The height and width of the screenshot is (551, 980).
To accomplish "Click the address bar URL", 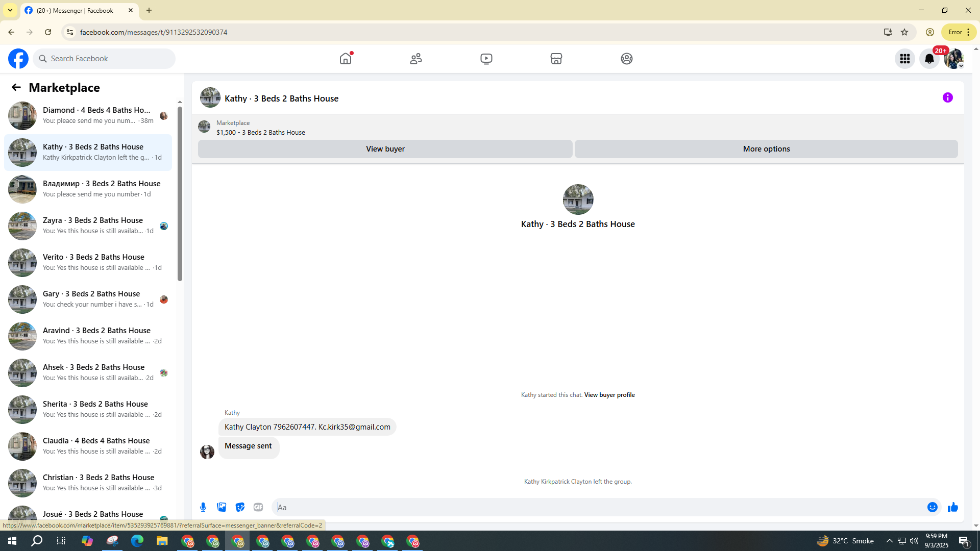I will tap(154, 32).
